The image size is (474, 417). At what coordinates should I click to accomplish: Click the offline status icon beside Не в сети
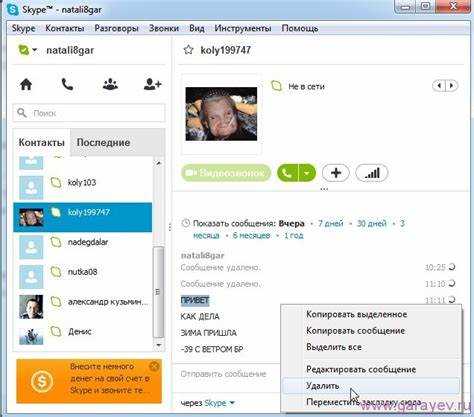276,86
